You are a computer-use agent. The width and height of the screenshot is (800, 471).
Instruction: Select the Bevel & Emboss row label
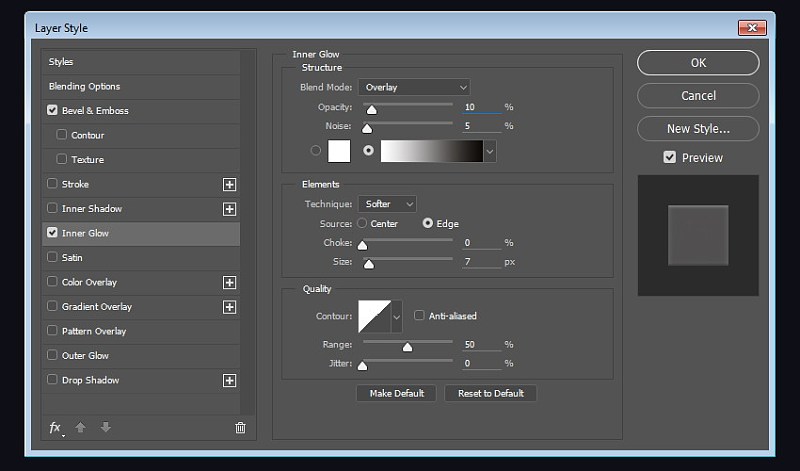pos(95,110)
